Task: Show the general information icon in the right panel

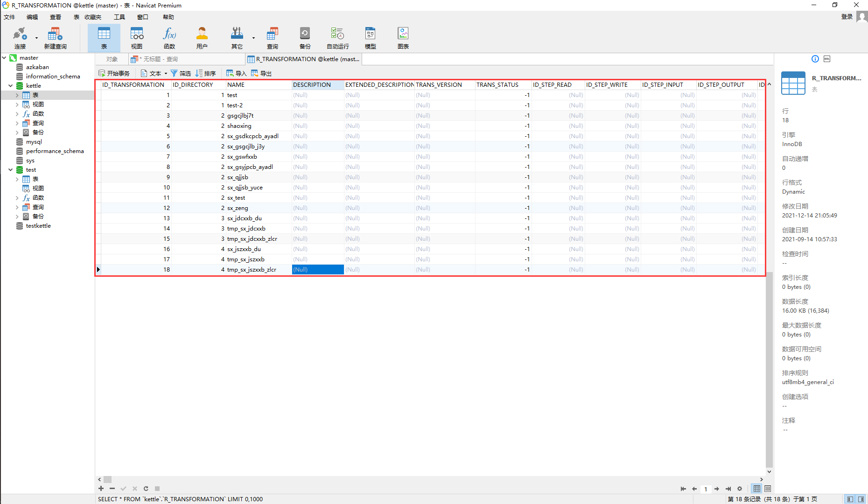Action: [x=815, y=59]
